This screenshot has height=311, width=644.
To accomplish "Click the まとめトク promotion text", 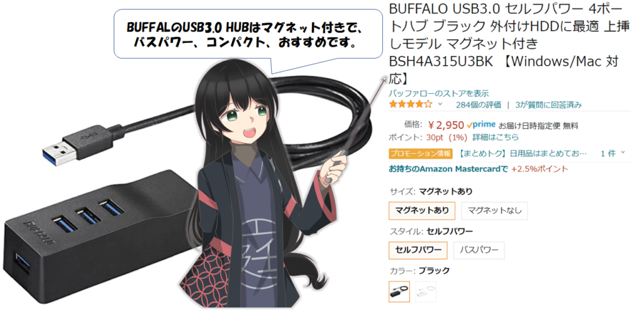I will click(x=523, y=154).
